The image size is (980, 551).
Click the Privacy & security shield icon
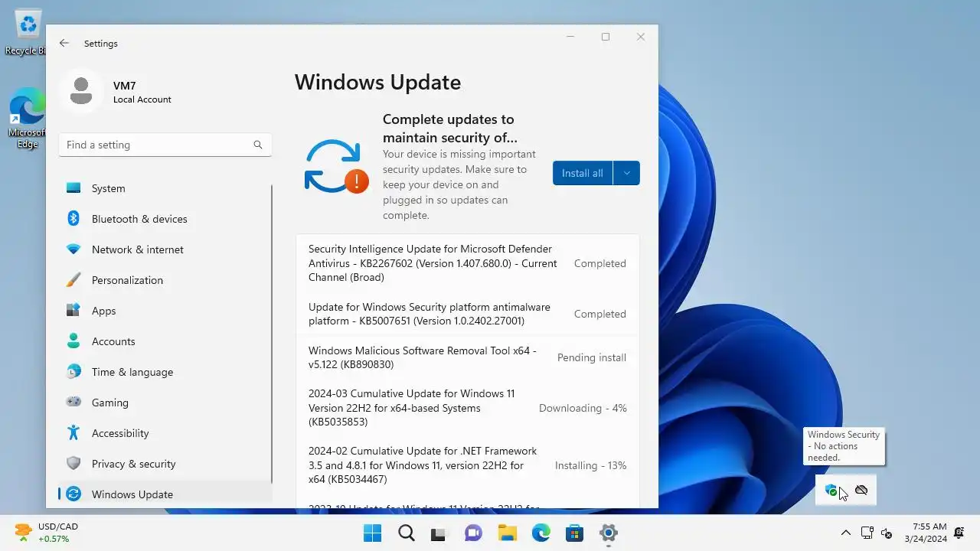pyautogui.click(x=73, y=464)
